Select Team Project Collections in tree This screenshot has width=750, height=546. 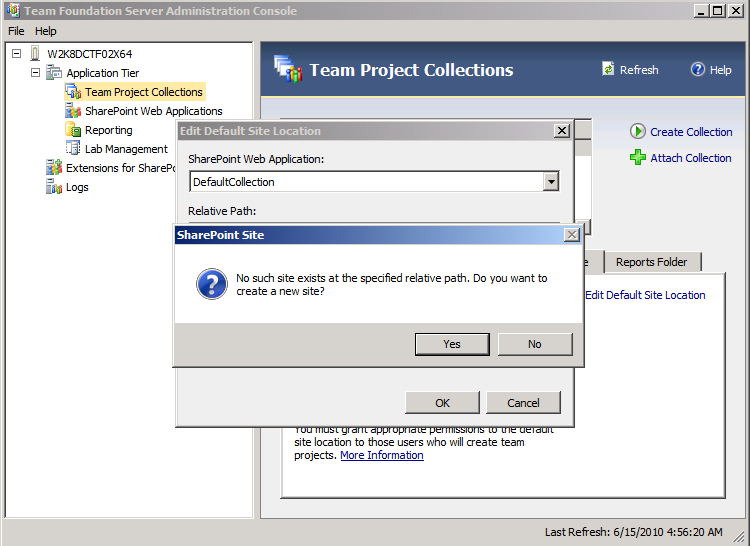(x=143, y=92)
